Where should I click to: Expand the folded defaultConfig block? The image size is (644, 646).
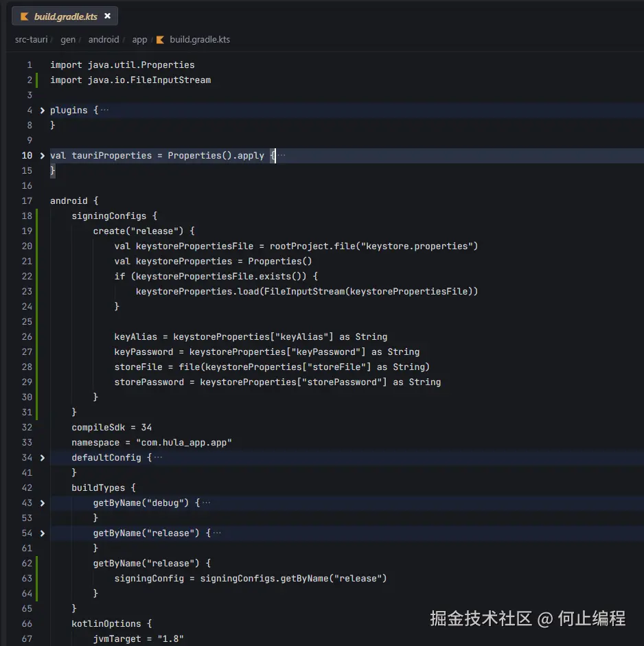[42, 458]
